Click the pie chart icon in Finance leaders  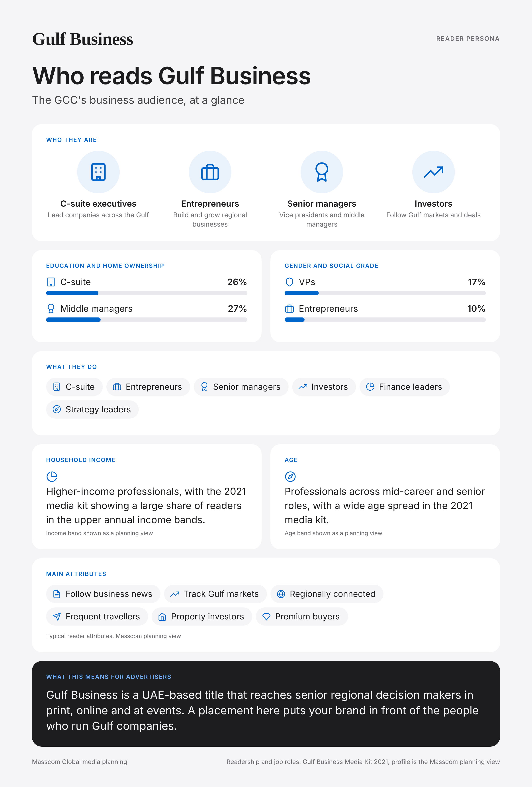(x=370, y=387)
